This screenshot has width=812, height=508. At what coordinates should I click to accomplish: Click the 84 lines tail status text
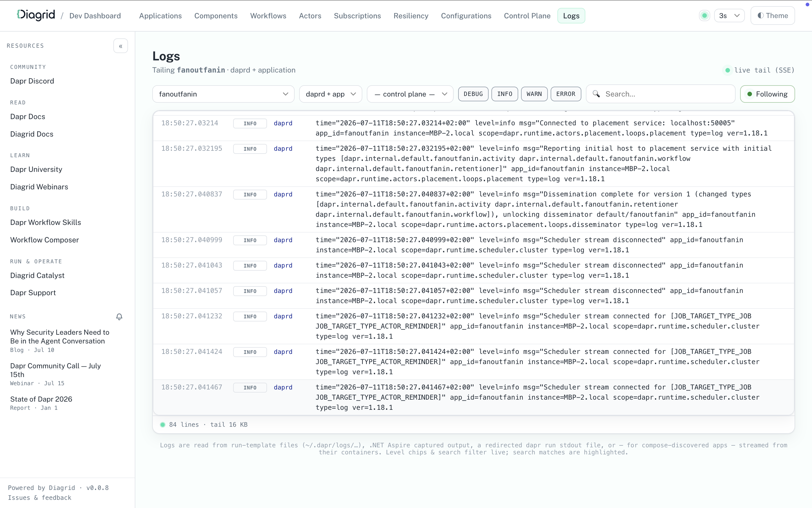[208, 425]
